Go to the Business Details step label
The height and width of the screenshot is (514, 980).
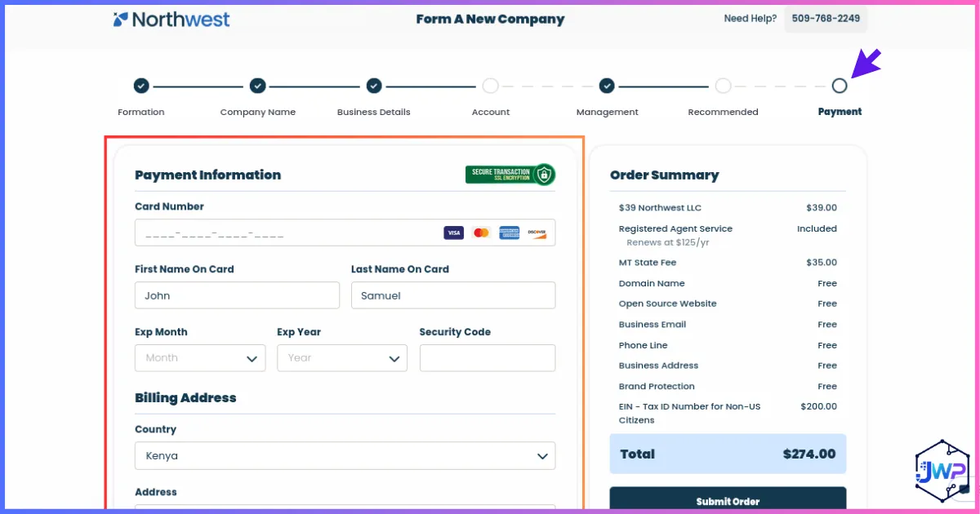coord(374,112)
